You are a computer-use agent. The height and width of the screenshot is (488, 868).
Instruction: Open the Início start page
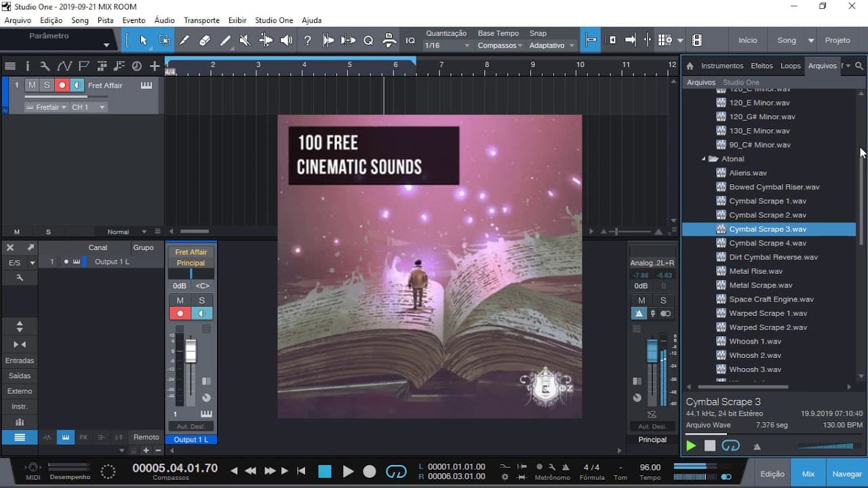[747, 40]
